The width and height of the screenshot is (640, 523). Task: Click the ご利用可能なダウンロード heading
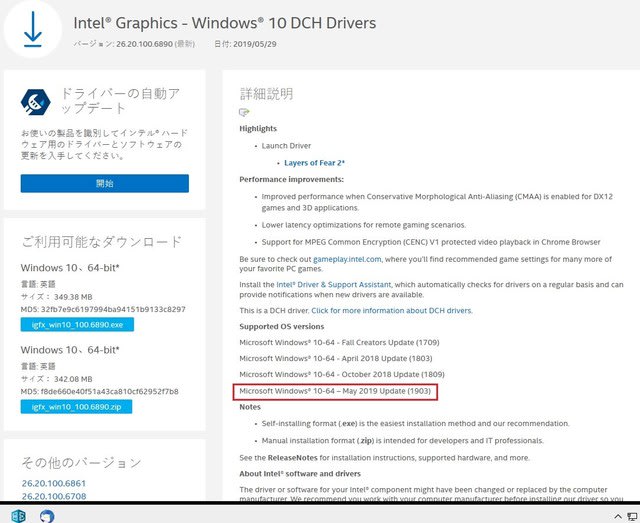coord(102,241)
